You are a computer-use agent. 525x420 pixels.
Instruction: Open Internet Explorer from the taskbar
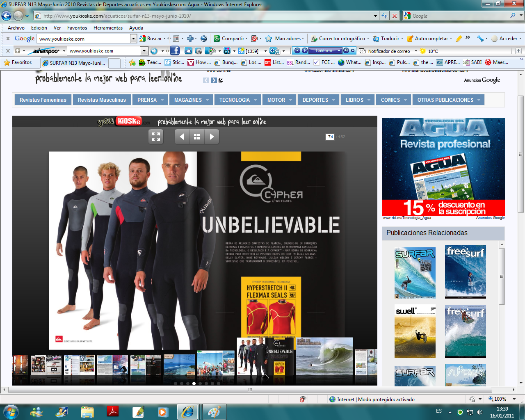click(x=188, y=412)
